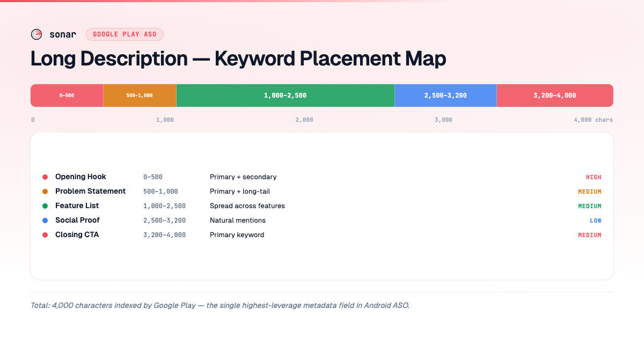Click the 3,200-4,000 red bar segment
644x338 pixels.
(555, 95)
